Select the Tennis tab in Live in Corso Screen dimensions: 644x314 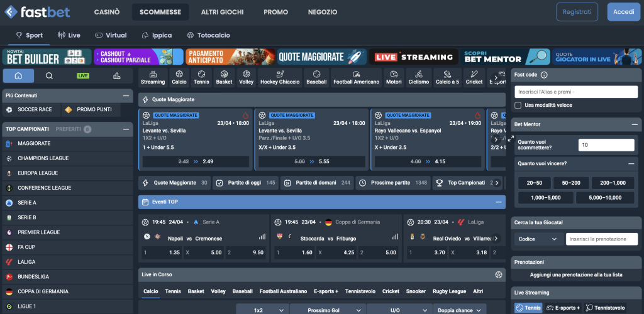173,291
